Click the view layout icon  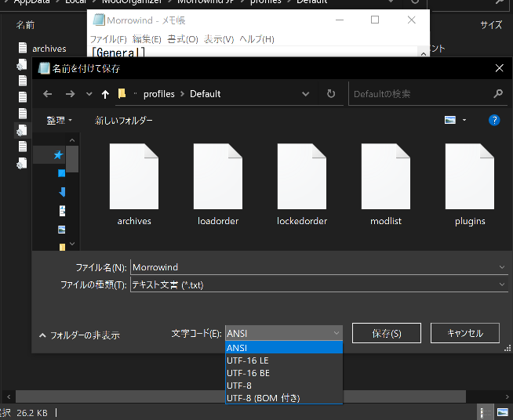point(450,120)
